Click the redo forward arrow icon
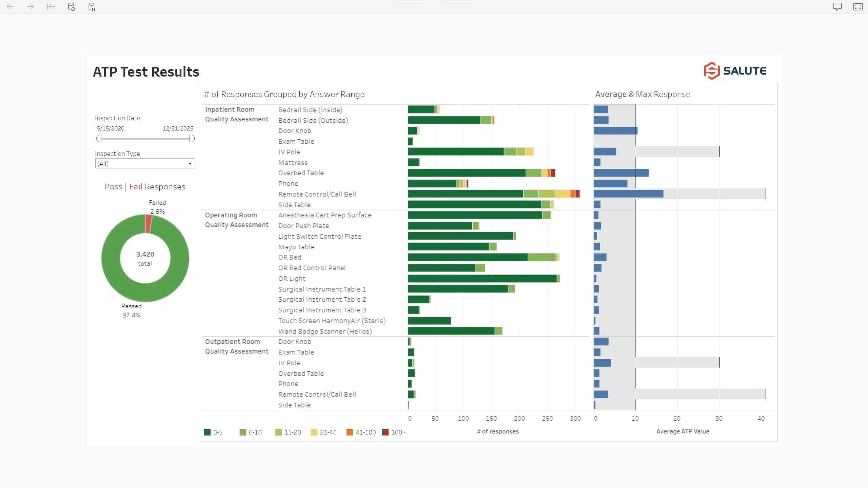868x488 pixels. pyautogui.click(x=31, y=7)
